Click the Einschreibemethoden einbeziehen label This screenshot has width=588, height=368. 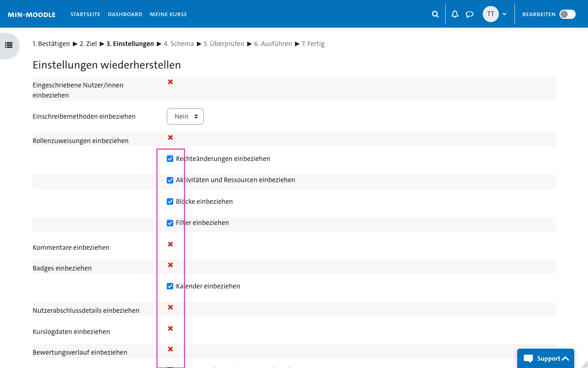tap(84, 116)
